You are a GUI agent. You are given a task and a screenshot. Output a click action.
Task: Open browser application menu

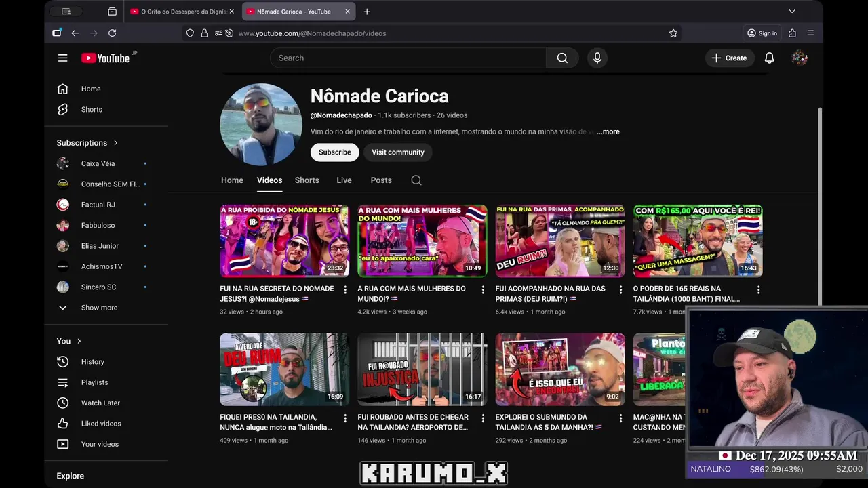point(810,33)
